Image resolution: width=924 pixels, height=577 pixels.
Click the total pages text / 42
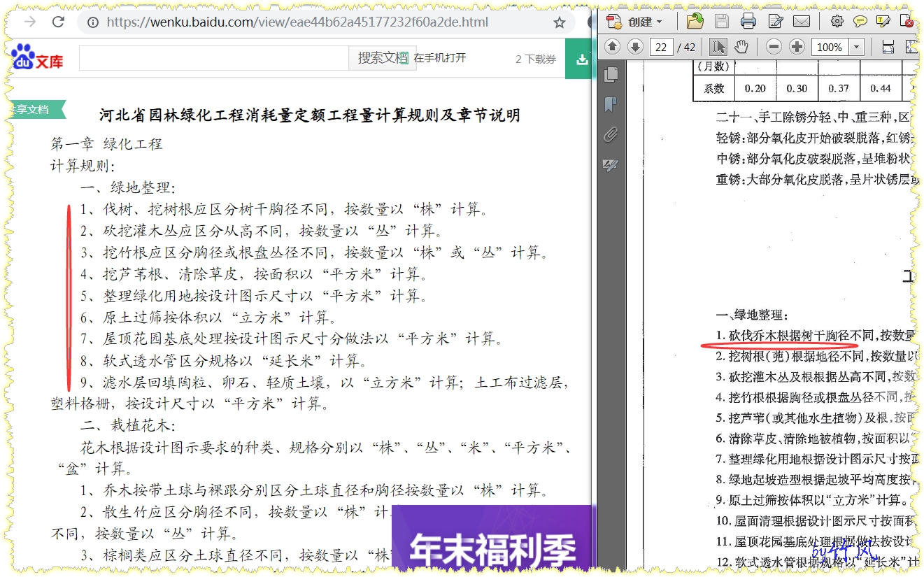click(687, 48)
